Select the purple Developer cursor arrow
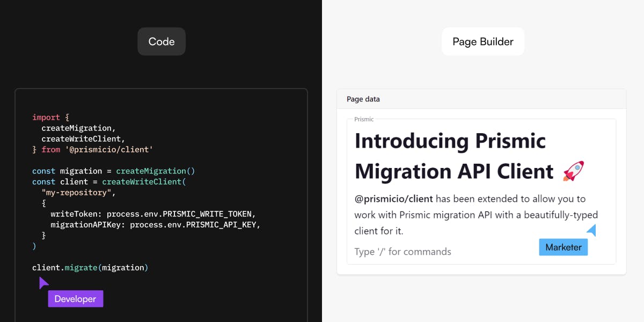 tap(43, 282)
